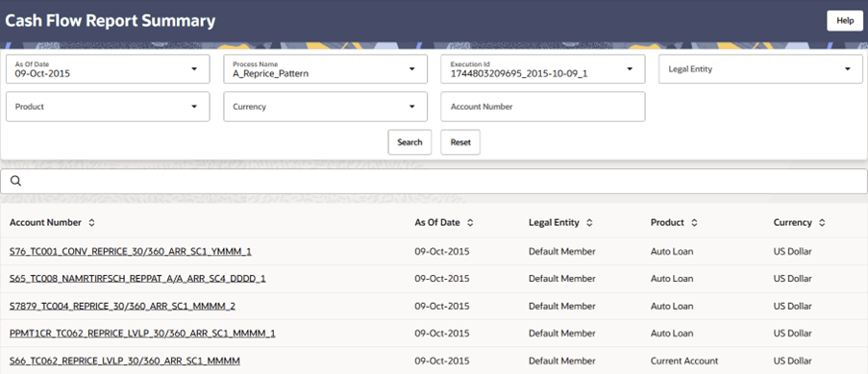Open account S65_TC008_NAMRTIRFSCH_REPPAT_A/A_ARR_SC4_DDDD_1

click(x=137, y=279)
